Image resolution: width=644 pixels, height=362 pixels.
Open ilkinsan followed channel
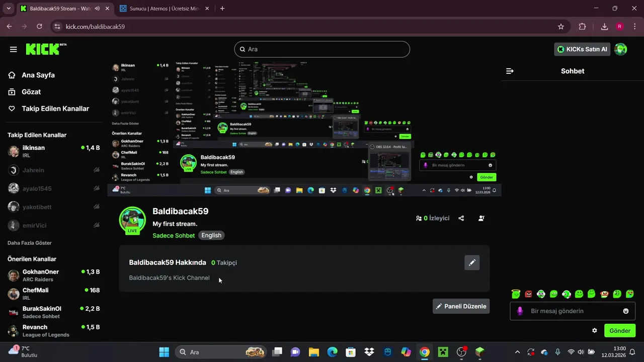pyautogui.click(x=53, y=151)
